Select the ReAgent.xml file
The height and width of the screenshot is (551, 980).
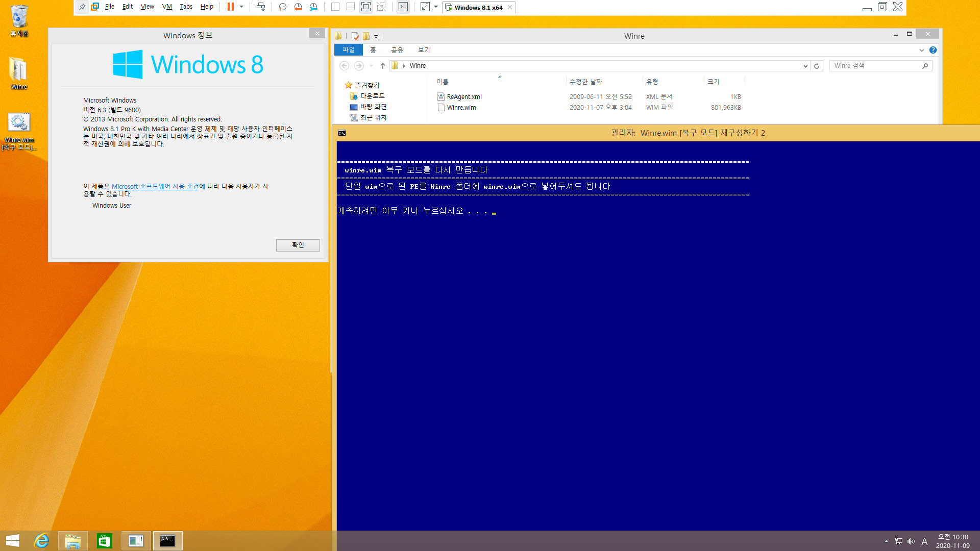(x=464, y=96)
